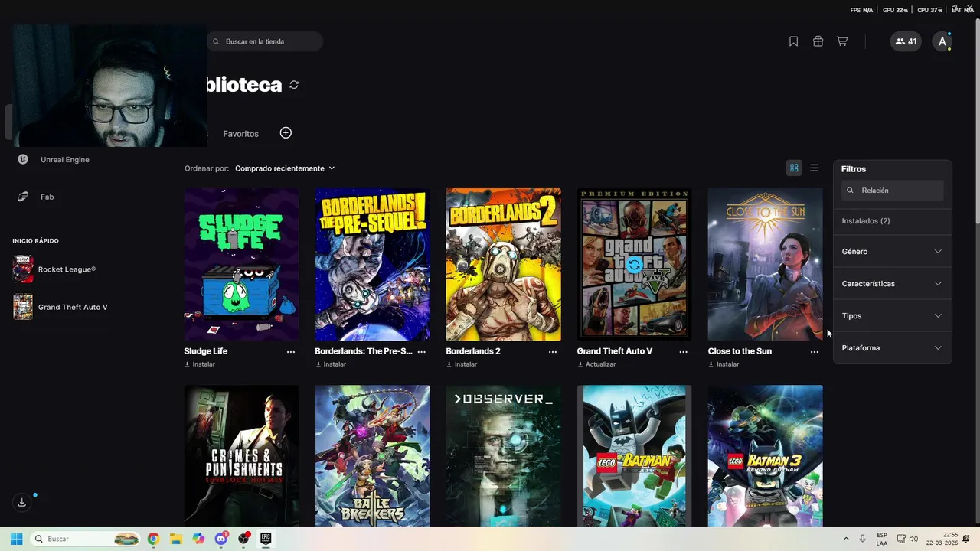Expand the Género filter
980x551 pixels.
(x=892, y=252)
